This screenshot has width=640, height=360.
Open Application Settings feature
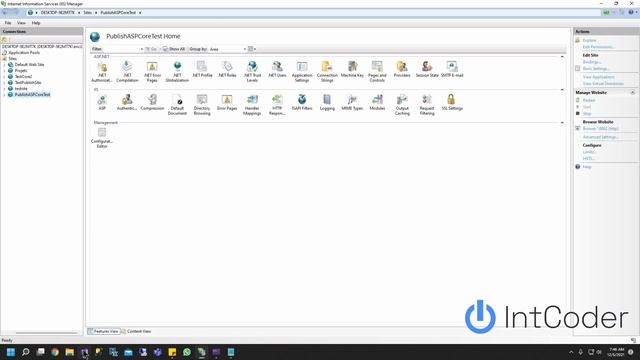point(302,71)
